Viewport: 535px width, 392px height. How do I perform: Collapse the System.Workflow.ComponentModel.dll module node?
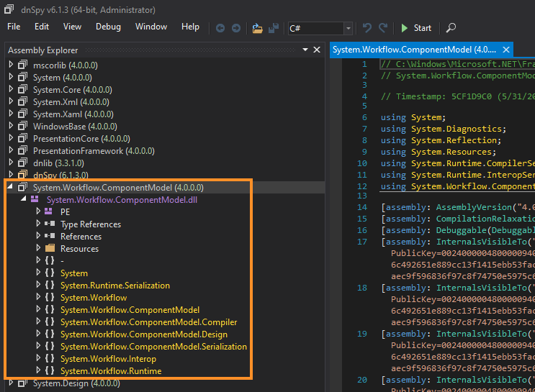23,199
